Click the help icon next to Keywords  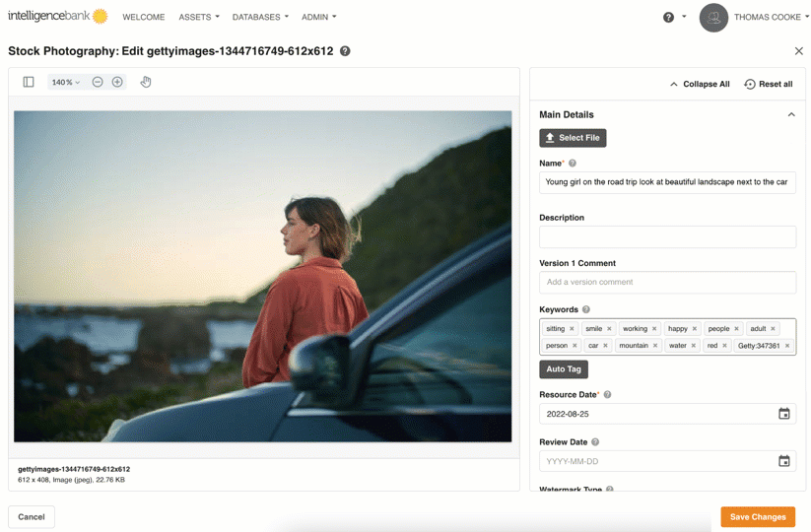click(586, 309)
